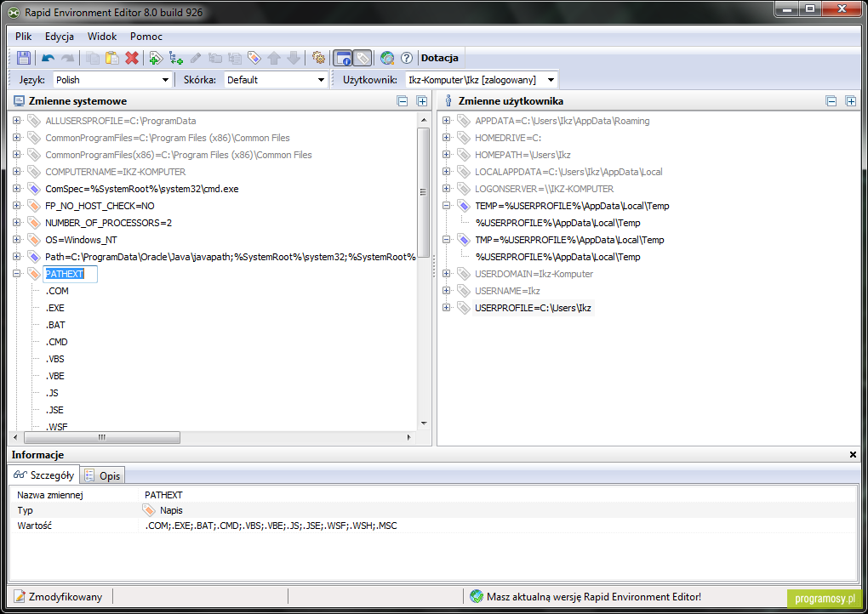Viewport: 868px width, 614px height.
Task: Click the pencil Edit icon
Action: [196, 58]
